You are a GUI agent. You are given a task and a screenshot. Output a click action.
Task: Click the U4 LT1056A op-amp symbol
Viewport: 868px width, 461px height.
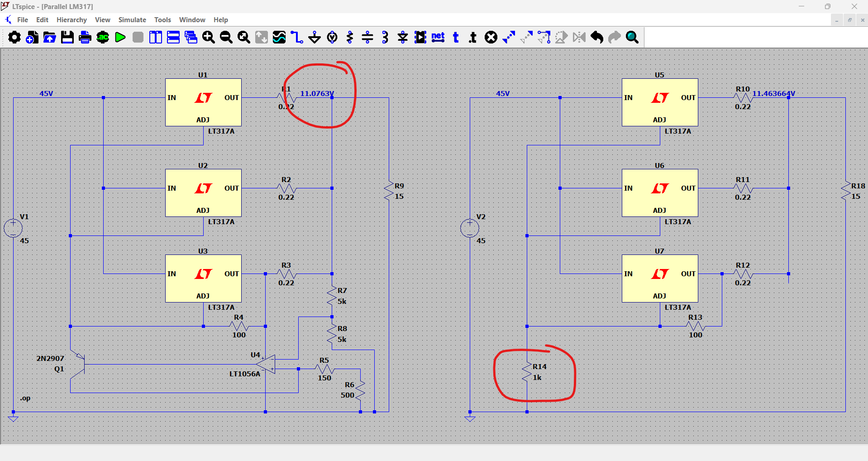266,364
